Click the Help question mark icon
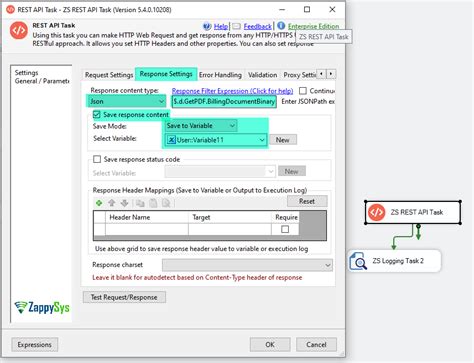The width and height of the screenshot is (474, 363). pos(207,26)
